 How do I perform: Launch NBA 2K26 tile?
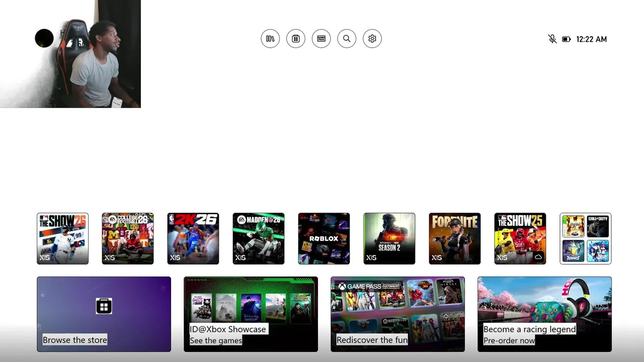pos(193,238)
